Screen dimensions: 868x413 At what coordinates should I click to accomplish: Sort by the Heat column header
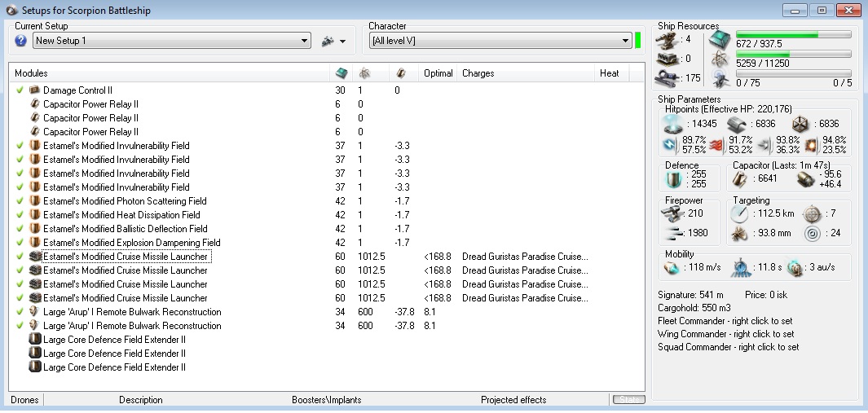tap(609, 73)
